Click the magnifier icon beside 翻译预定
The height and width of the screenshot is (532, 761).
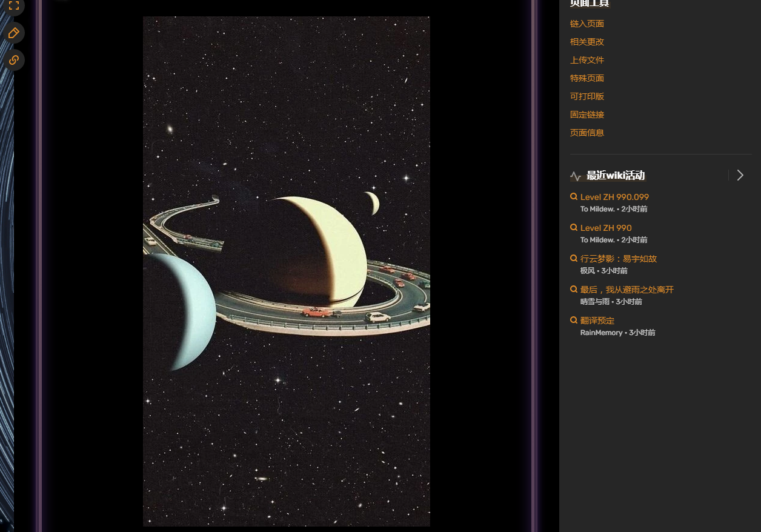pos(574,321)
